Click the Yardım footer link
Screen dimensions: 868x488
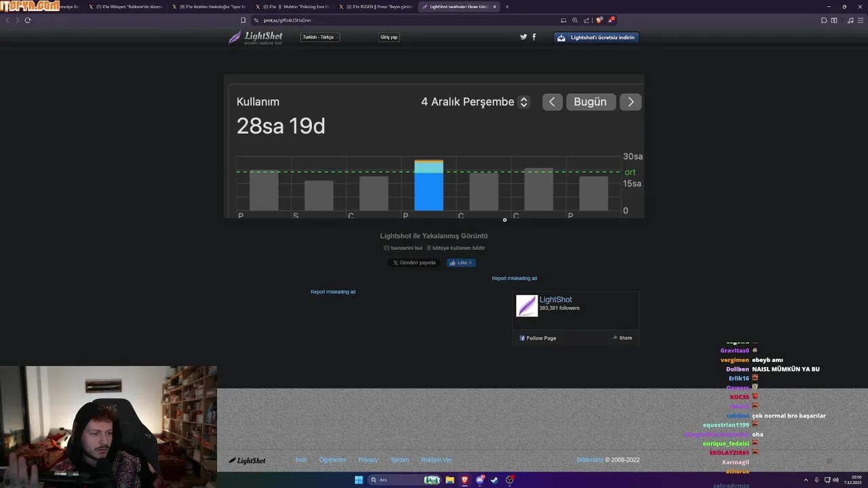399,460
